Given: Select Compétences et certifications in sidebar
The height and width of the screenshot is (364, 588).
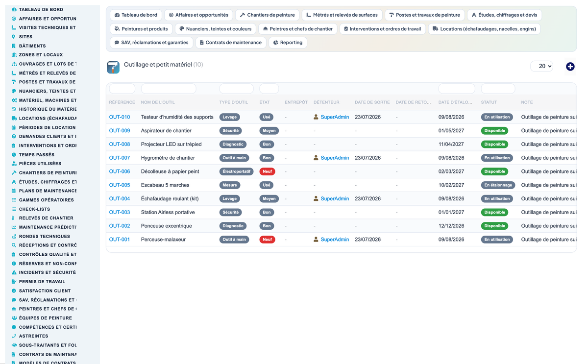Looking at the screenshot, I should tap(48, 327).
